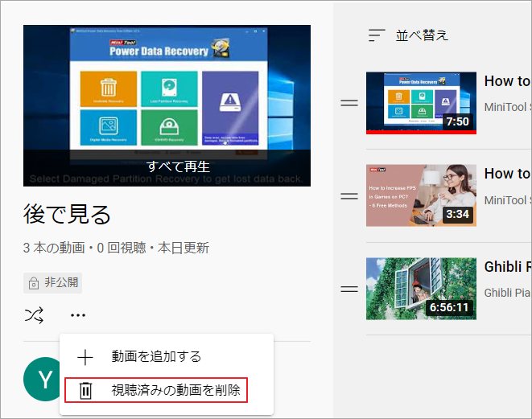Click the 後で見る playlist title
532x419 pixels.
coord(67,214)
